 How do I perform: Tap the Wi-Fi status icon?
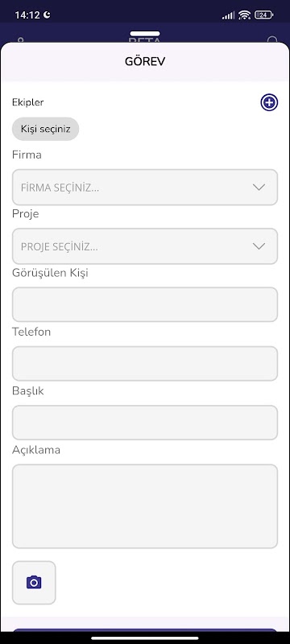[x=244, y=15]
